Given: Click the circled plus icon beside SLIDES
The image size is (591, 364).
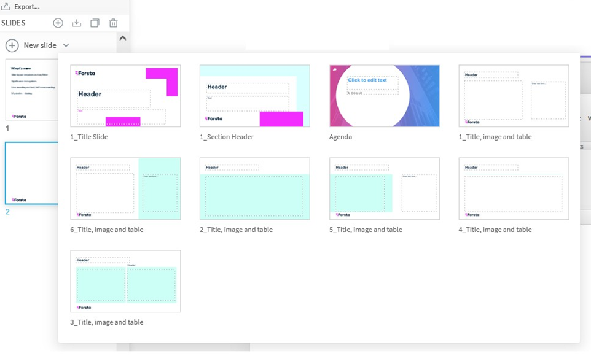Looking at the screenshot, I should (58, 23).
